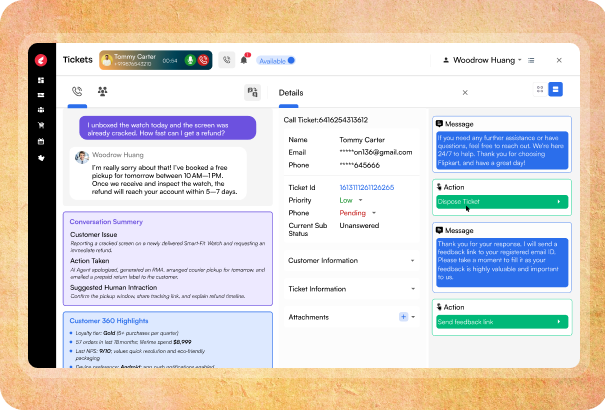Open the list icon beside Woodrow Huang

point(532,60)
